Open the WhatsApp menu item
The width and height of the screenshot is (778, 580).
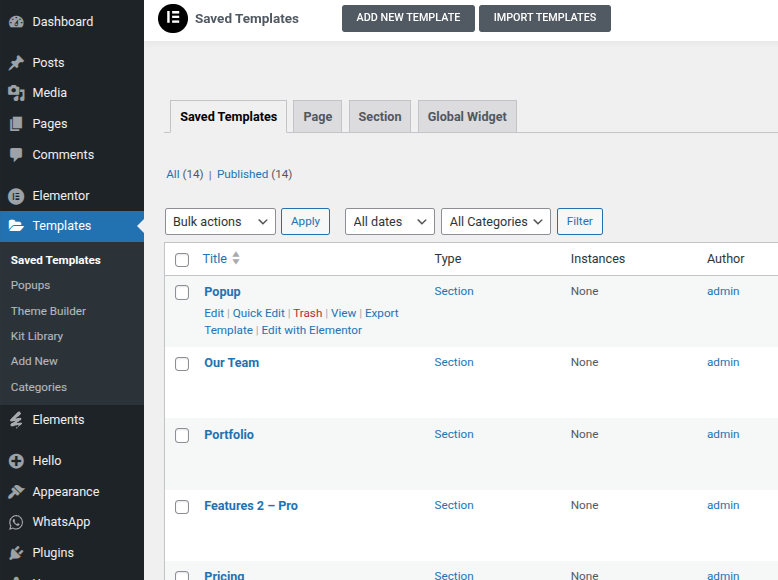72,522
